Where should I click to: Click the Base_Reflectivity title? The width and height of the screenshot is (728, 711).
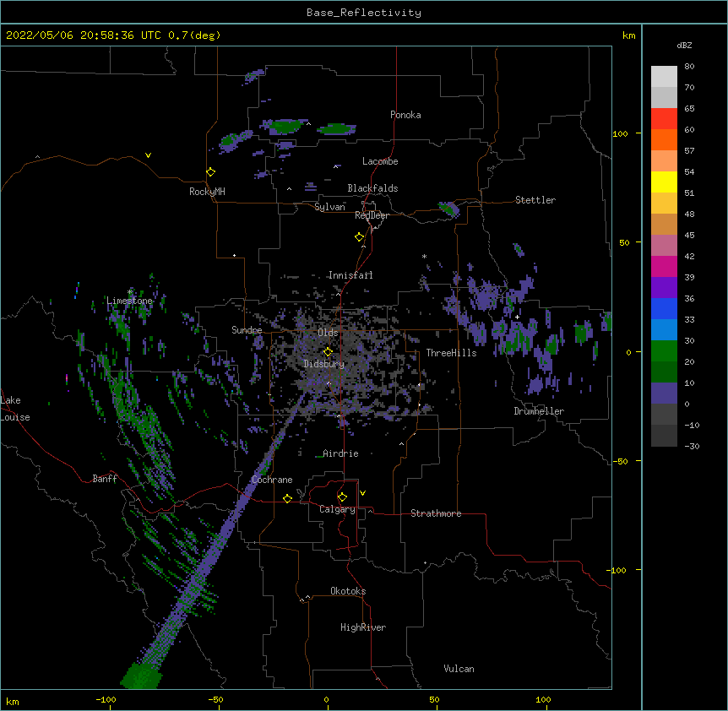[364, 13]
